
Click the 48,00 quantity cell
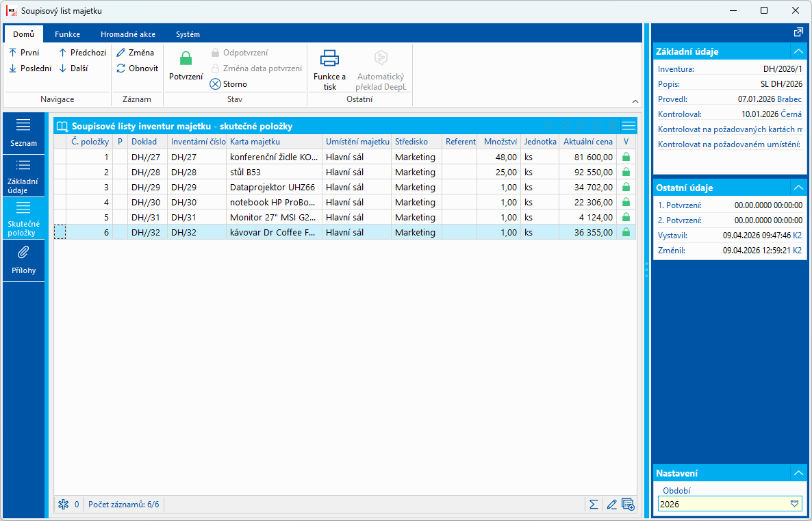(x=498, y=156)
